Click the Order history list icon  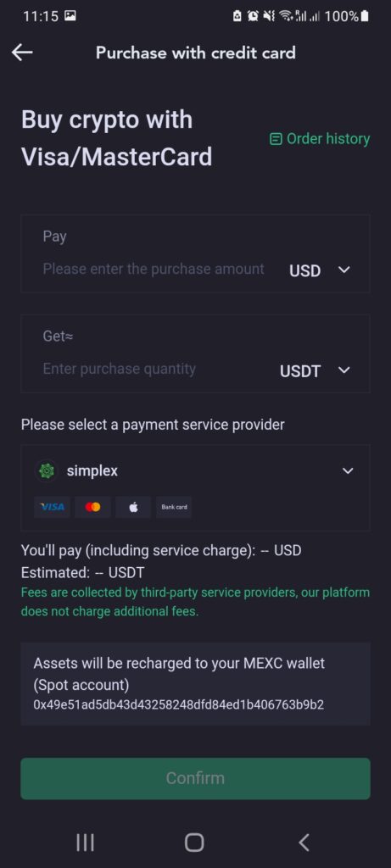pyautogui.click(x=276, y=139)
